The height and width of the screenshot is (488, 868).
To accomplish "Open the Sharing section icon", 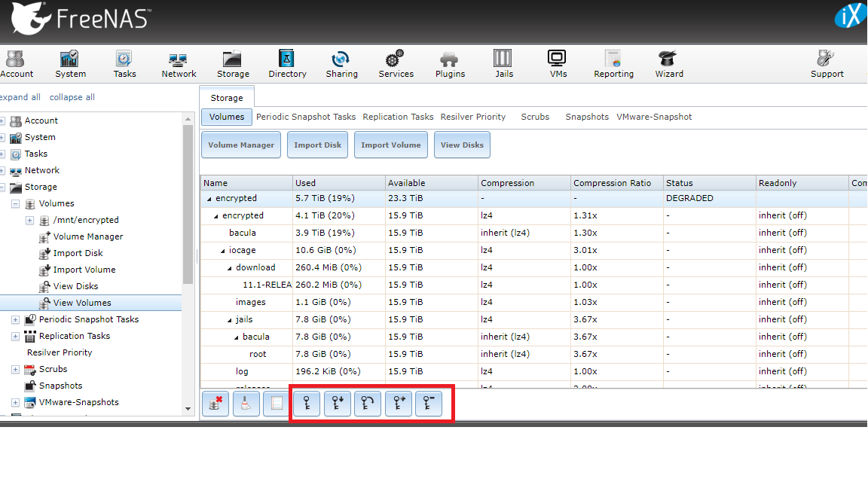I will (x=341, y=63).
